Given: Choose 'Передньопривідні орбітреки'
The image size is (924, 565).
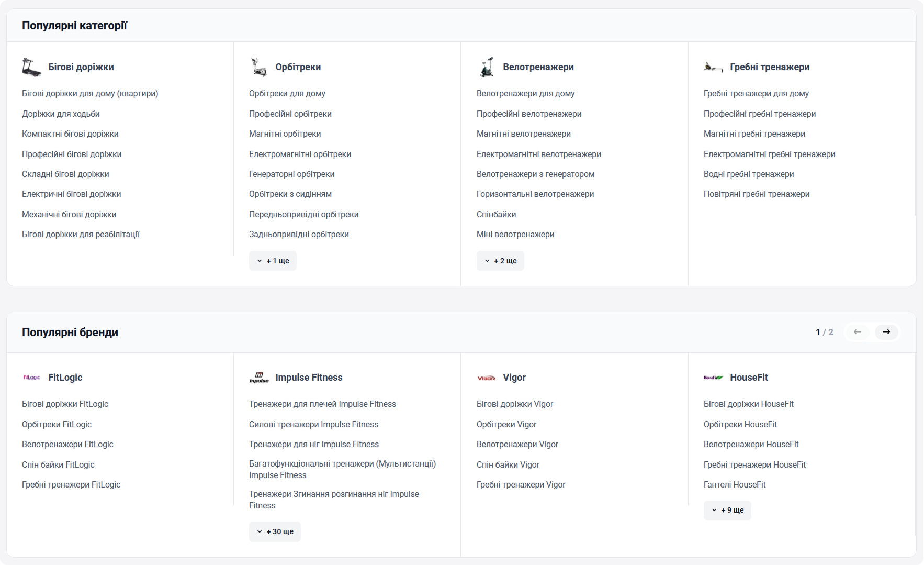Looking at the screenshot, I should coord(304,215).
